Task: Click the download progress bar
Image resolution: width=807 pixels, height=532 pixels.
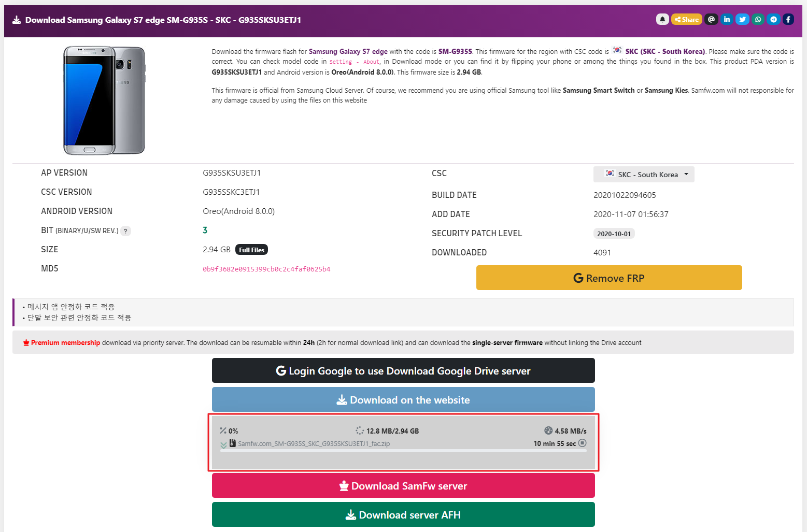Action: point(403,451)
